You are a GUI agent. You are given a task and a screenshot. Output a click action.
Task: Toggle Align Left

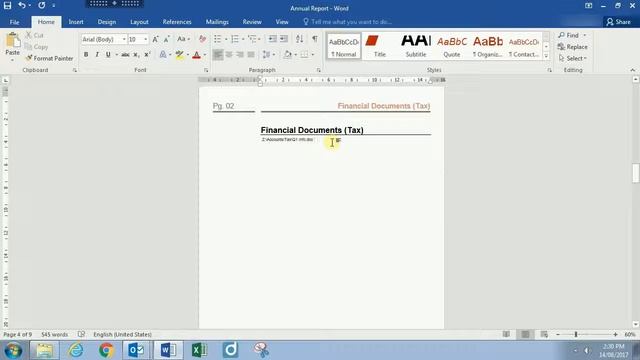coord(218,55)
